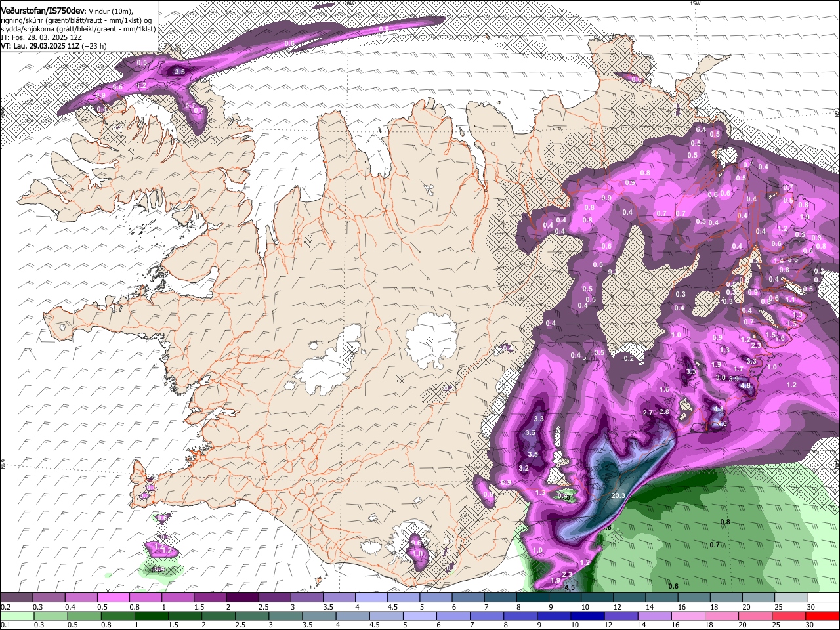The image size is (840, 630).
Task: Click the 30 label in the purple-grey legend row
Action: coord(810,607)
